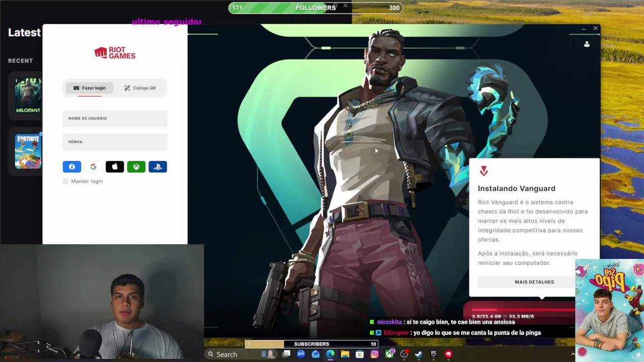Open File Explorer from the taskbar

[x=345, y=354]
